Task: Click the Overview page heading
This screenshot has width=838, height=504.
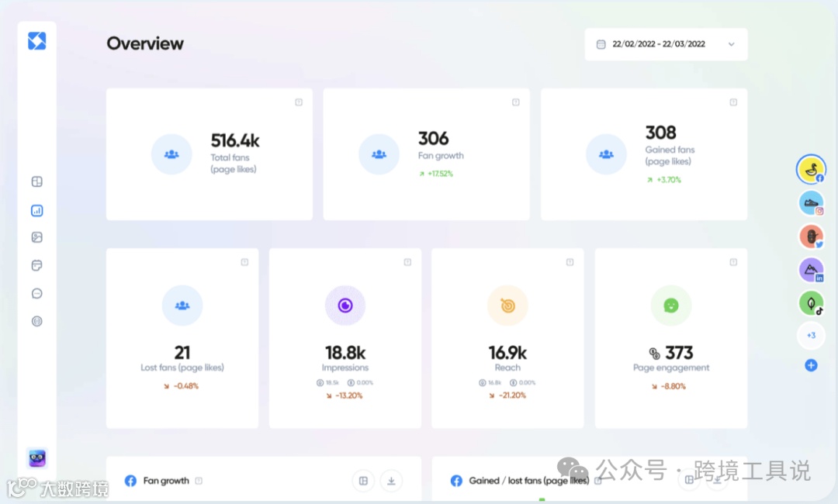Action: (145, 43)
